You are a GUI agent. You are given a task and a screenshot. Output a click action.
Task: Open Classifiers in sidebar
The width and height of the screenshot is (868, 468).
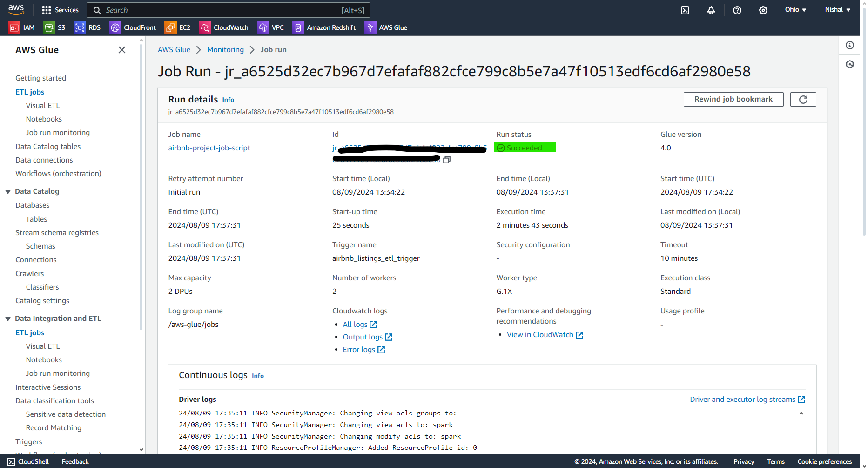[x=42, y=287]
